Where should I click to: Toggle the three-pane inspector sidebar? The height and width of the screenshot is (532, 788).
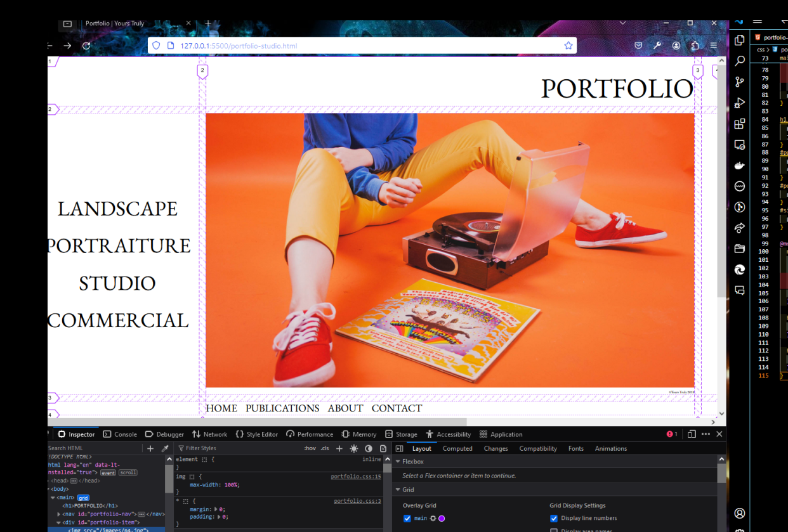click(399, 448)
